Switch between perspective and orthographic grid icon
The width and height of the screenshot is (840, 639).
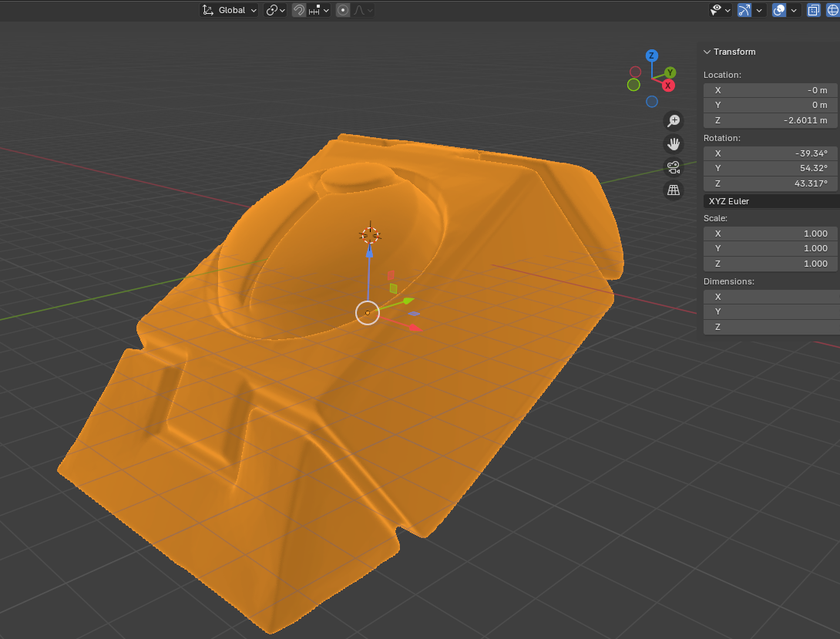(674, 190)
